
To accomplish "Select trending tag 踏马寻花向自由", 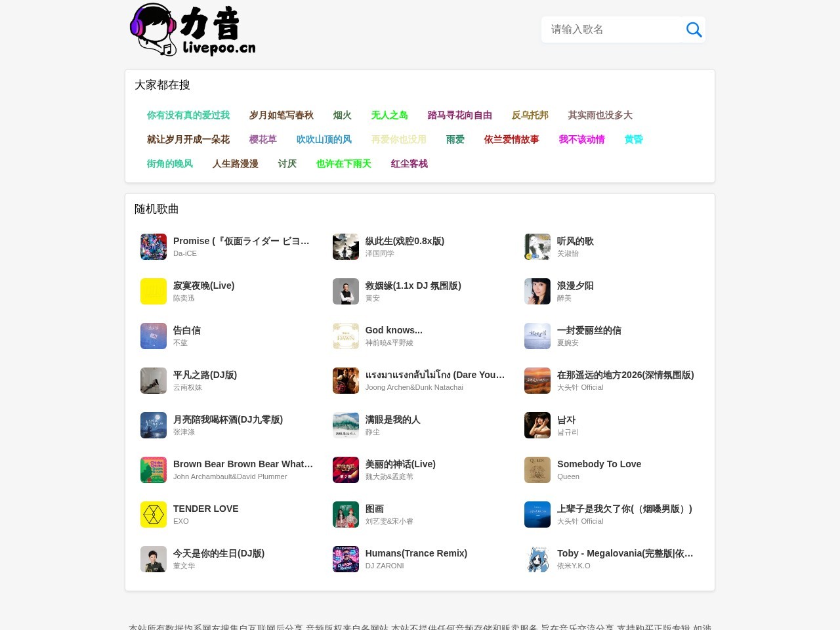I will tap(460, 115).
